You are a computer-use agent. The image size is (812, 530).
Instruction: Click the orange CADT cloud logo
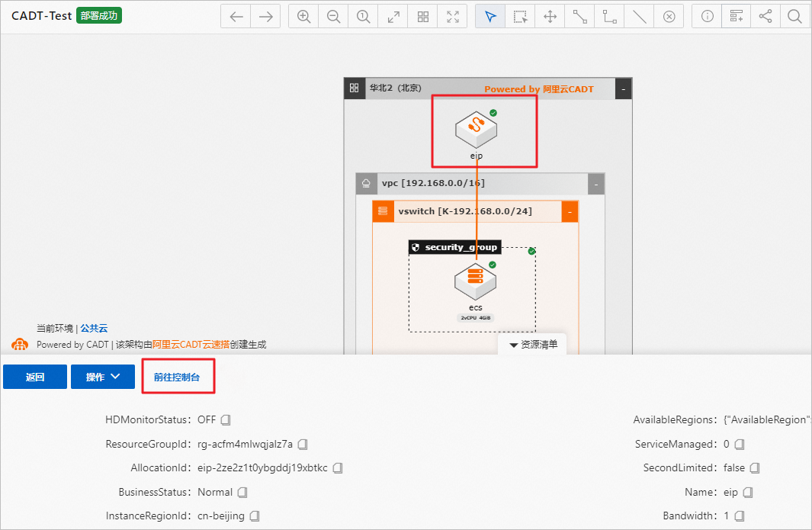coord(20,345)
